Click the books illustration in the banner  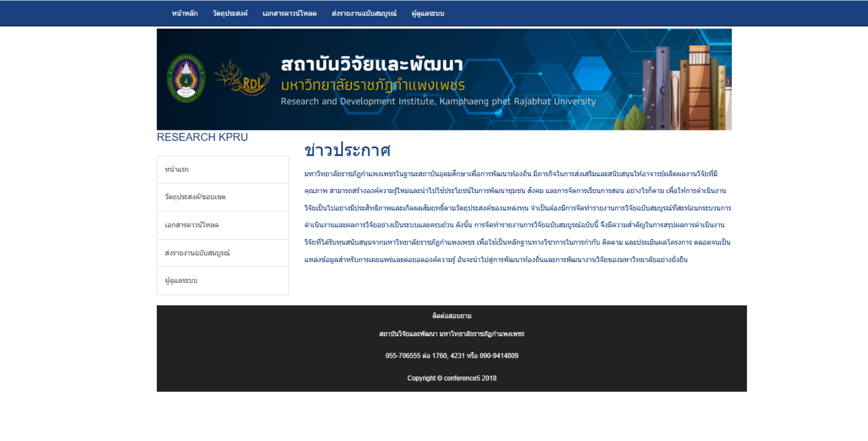[x=684, y=88]
